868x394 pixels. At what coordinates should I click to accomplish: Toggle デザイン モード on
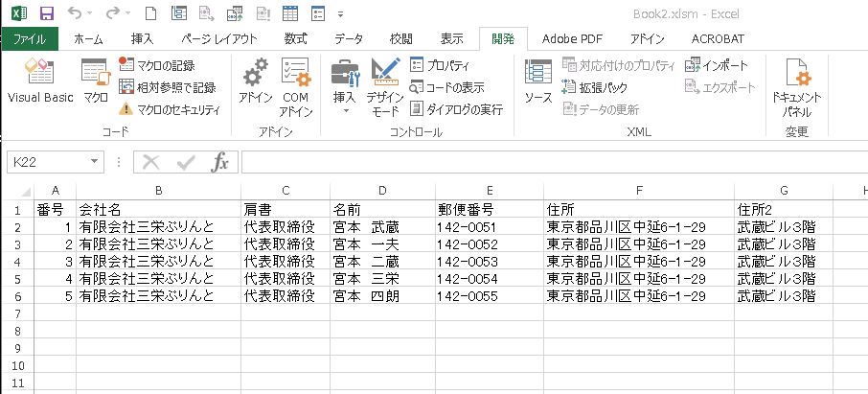click(385, 87)
